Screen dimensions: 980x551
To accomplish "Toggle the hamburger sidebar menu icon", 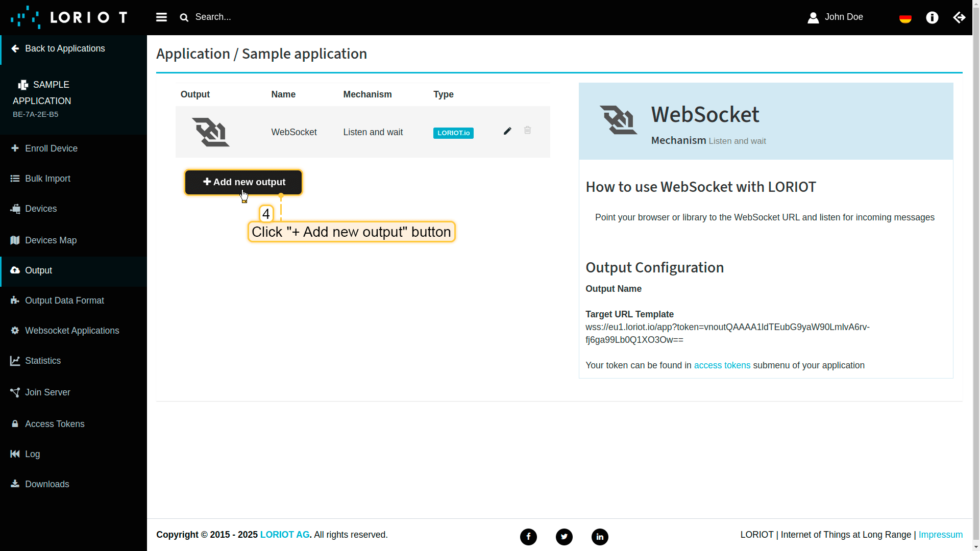I will (161, 17).
